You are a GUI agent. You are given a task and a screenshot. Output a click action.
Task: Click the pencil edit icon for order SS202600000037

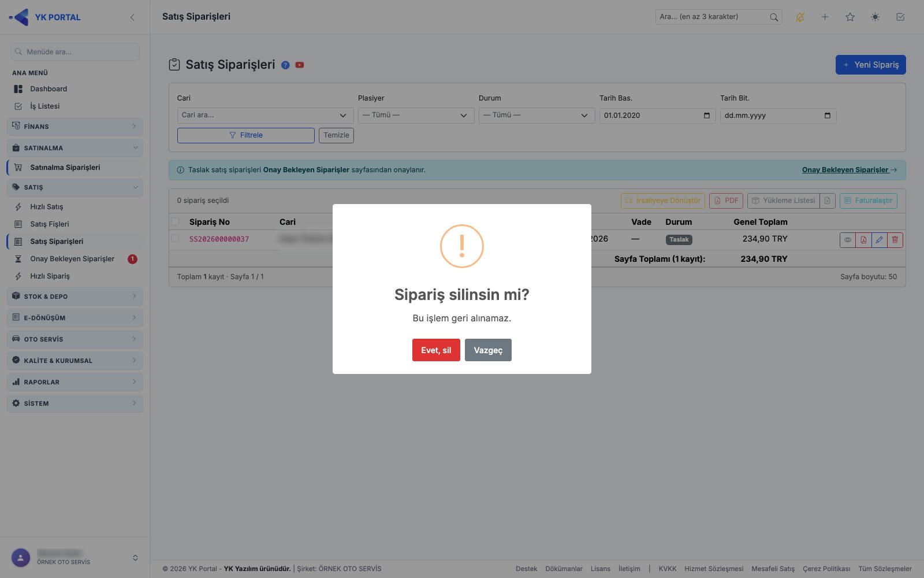[879, 240]
